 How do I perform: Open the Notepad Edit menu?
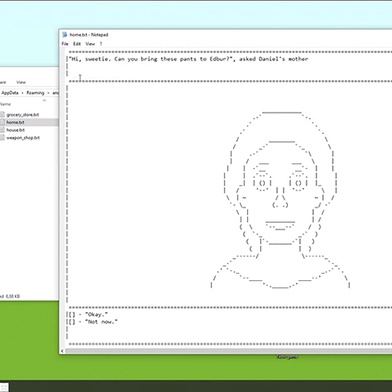77,44
